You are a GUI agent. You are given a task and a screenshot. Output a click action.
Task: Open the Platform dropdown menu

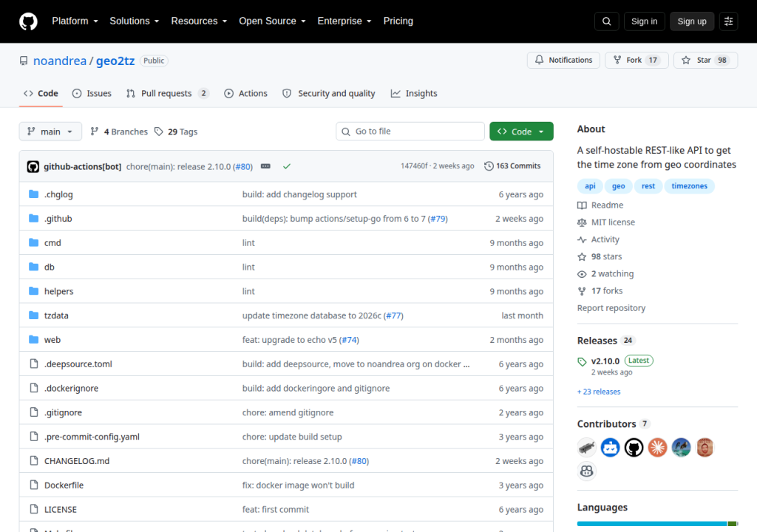tap(75, 21)
